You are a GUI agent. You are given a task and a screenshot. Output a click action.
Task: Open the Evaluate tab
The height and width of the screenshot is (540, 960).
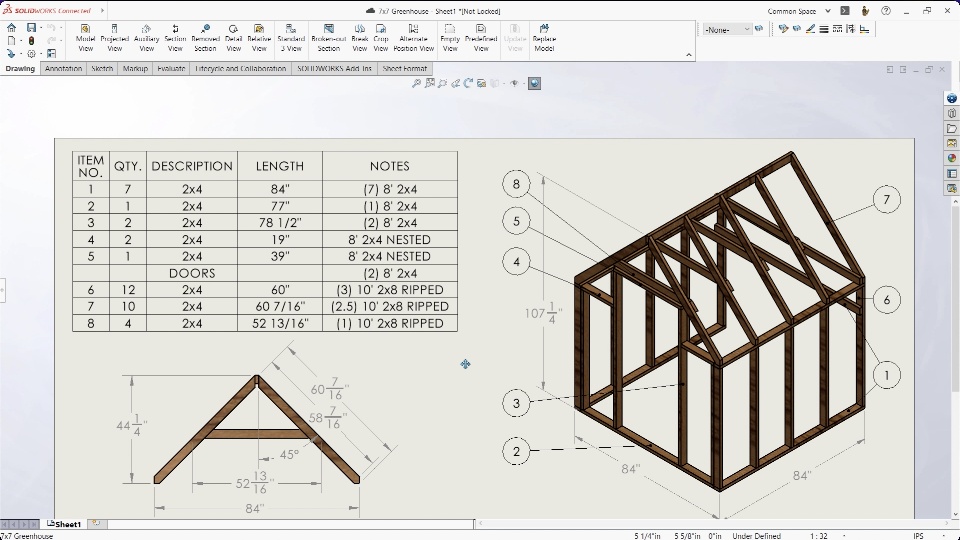[171, 69]
